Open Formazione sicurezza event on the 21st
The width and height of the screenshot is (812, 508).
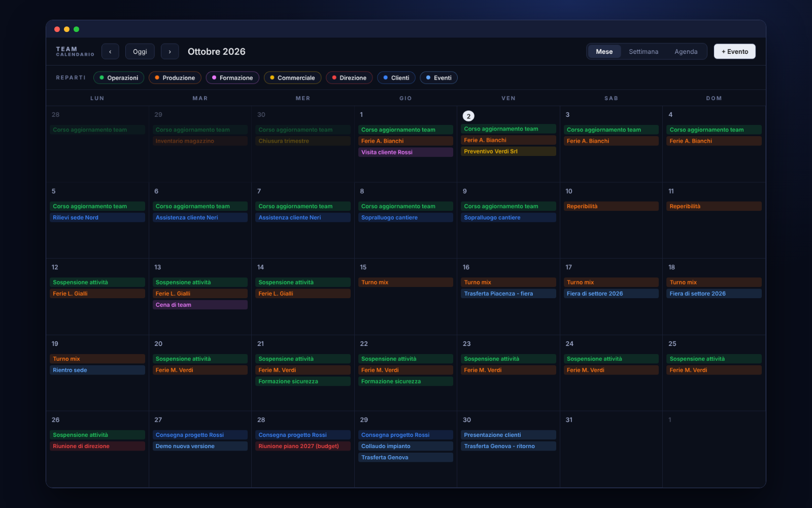[303, 381]
